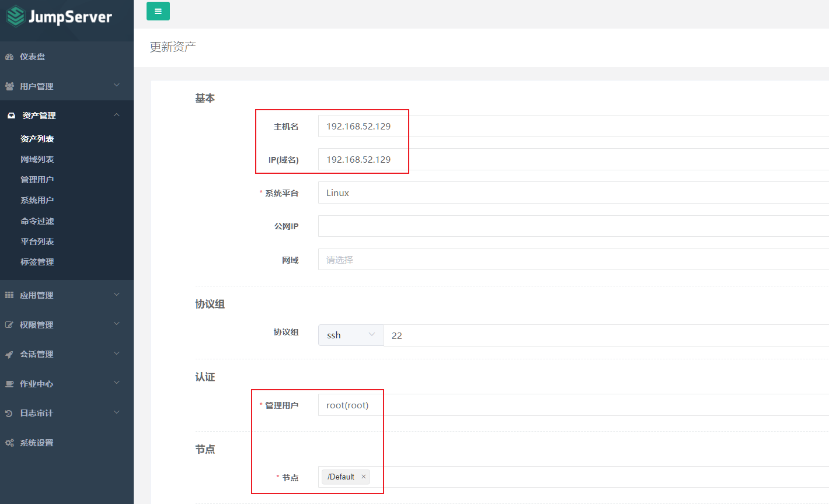Go to 管理用户 sidebar entry
The image size is (829, 504).
[x=37, y=180]
